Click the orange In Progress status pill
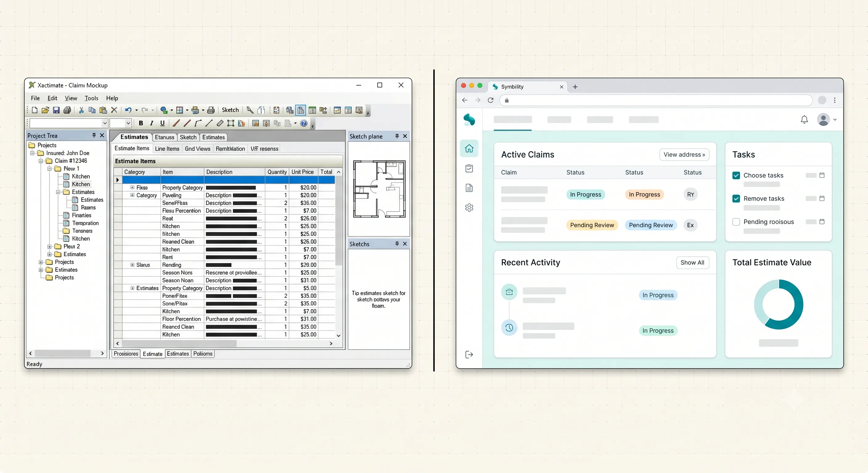Image resolution: width=868 pixels, height=473 pixels. pyautogui.click(x=644, y=195)
